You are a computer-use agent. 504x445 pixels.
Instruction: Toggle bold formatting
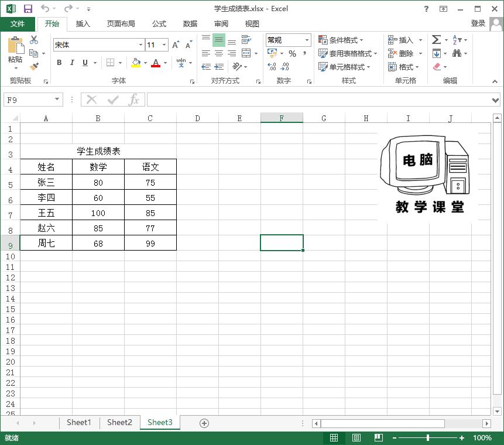click(59, 62)
